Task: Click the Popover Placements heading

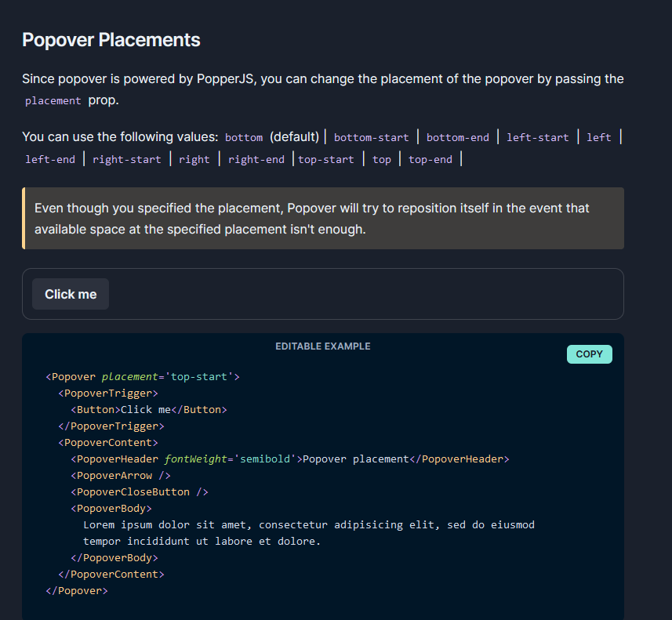Action: 111,39
